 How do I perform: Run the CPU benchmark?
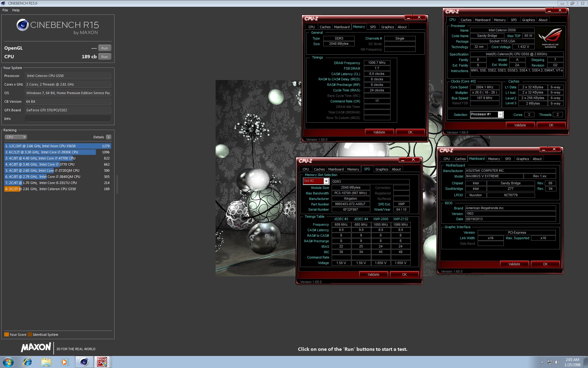[x=104, y=57]
